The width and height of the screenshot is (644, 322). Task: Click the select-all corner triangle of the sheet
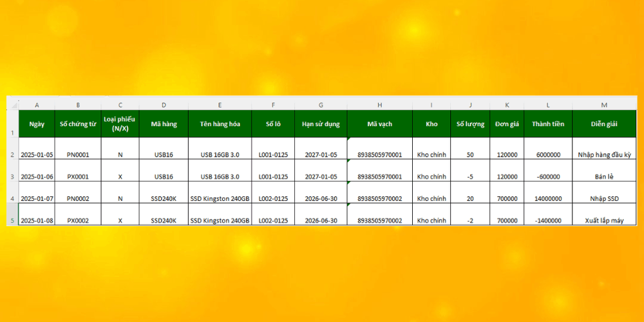[13, 106]
